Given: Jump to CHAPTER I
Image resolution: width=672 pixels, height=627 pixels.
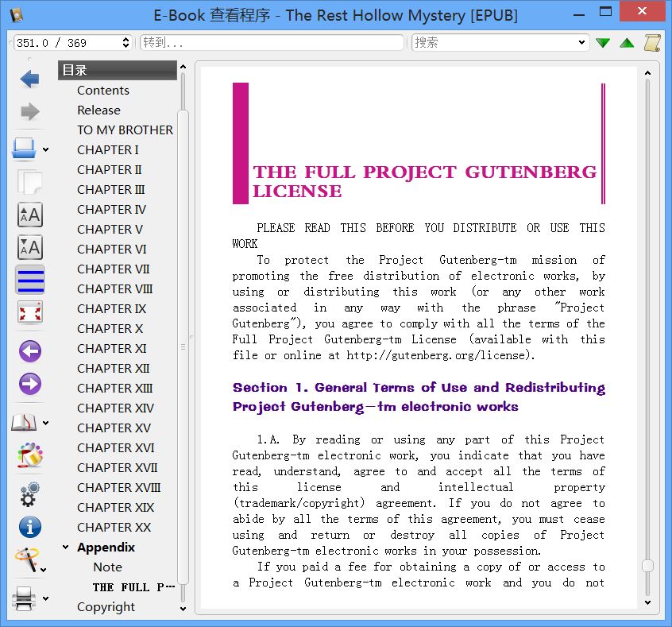Looking at the screenshot, I should 107,149.
